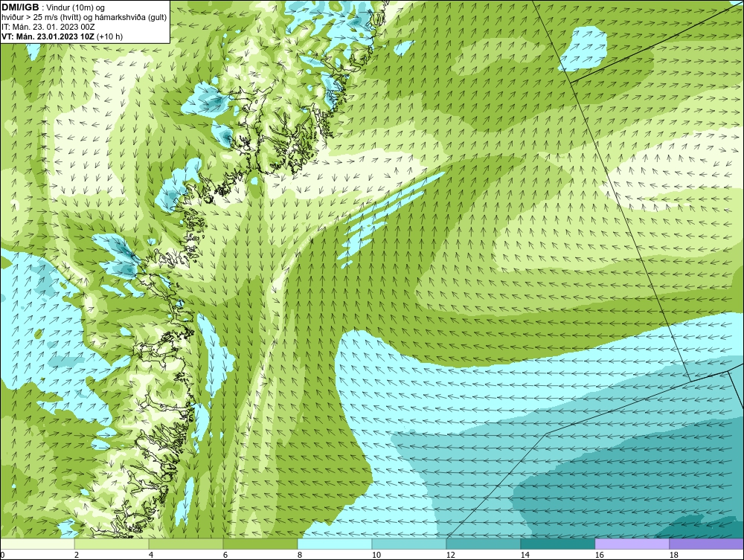Click the legend label '16'
Image resolution: width=744 pixels, height=560 pixels.
click(599, 555)
